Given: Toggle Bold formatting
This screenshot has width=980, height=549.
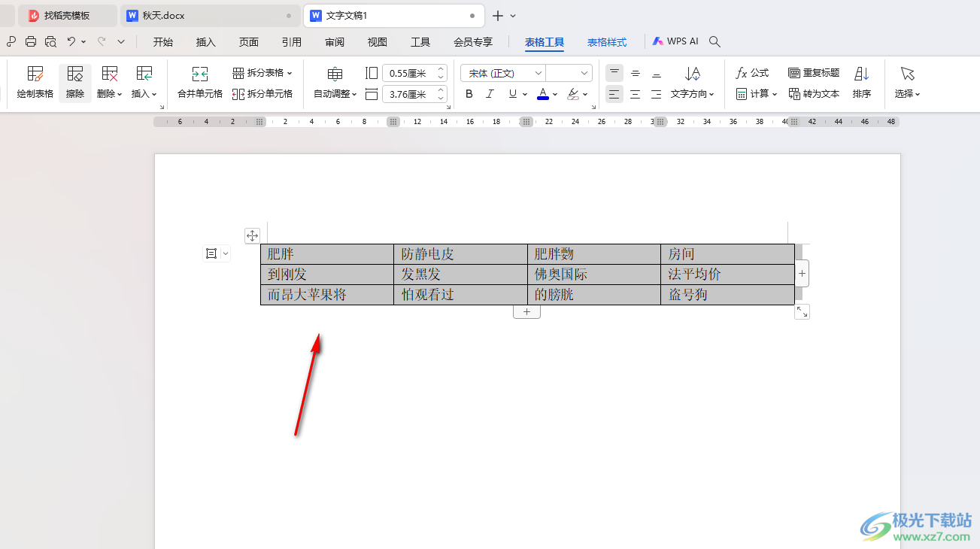Looking at the screenshot, I should 469,94.
